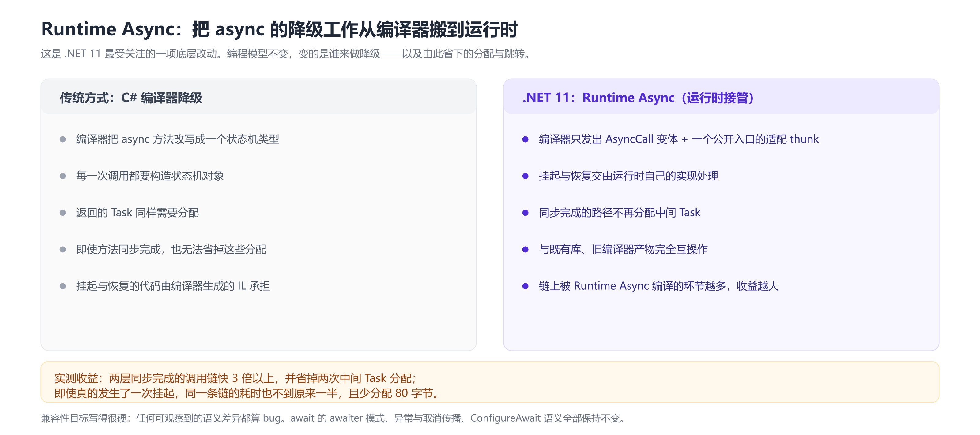
Task: Click bullet '挂起与恢复交由运行时自己的实现处理'
Action: click(628, 176)
